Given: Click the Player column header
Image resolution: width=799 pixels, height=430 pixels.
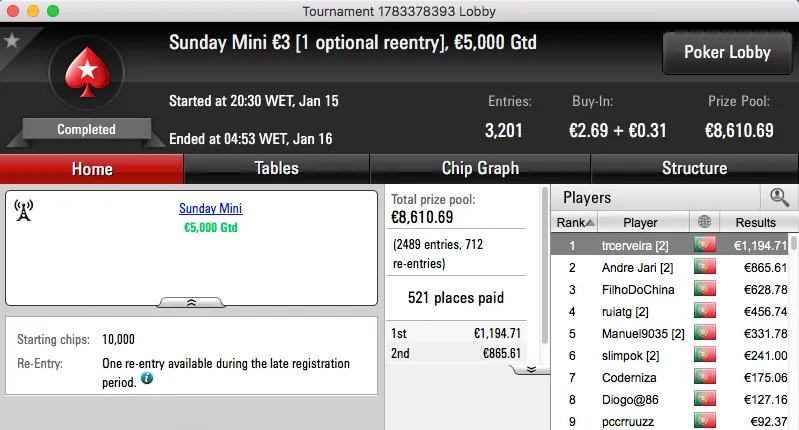Looking at the screenshot, I should (x=640, y=222).
